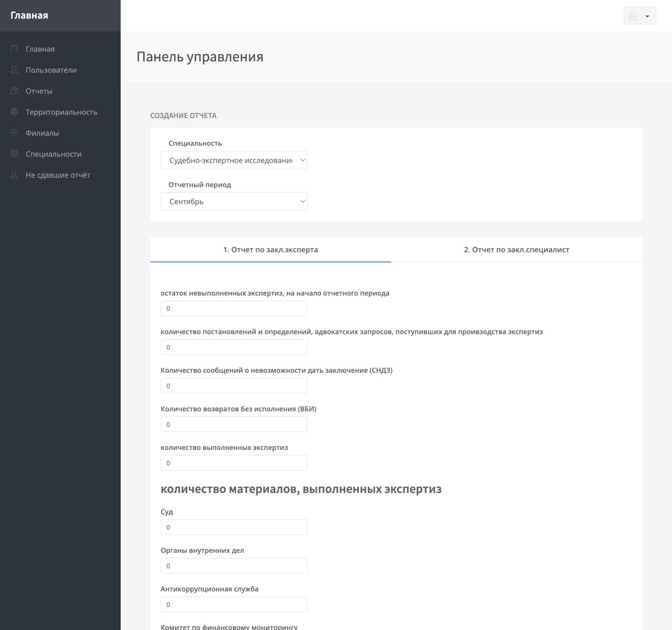Click the Специальности sidebar book icon
This screenshot has height=630, width=672.
[14, 154]
